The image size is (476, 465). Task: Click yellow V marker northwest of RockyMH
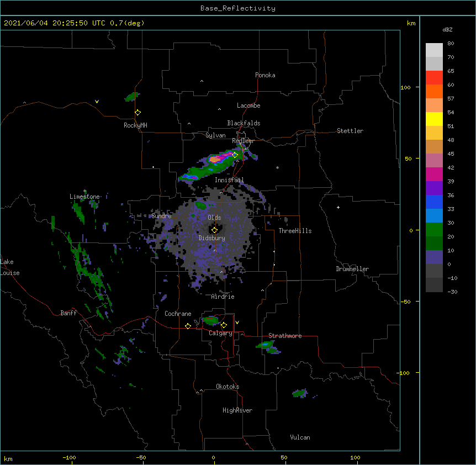click(x=97, y=102)
